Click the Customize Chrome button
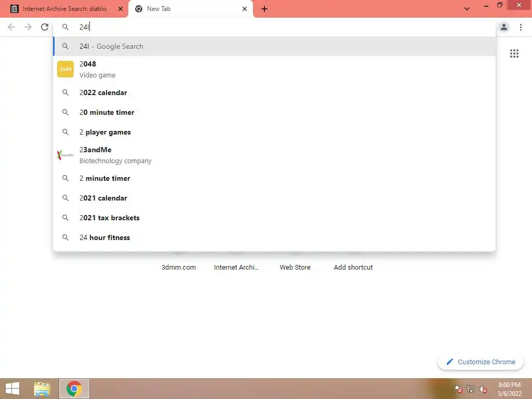The width and height of the screenshot is (532, 399). [481, 362]
